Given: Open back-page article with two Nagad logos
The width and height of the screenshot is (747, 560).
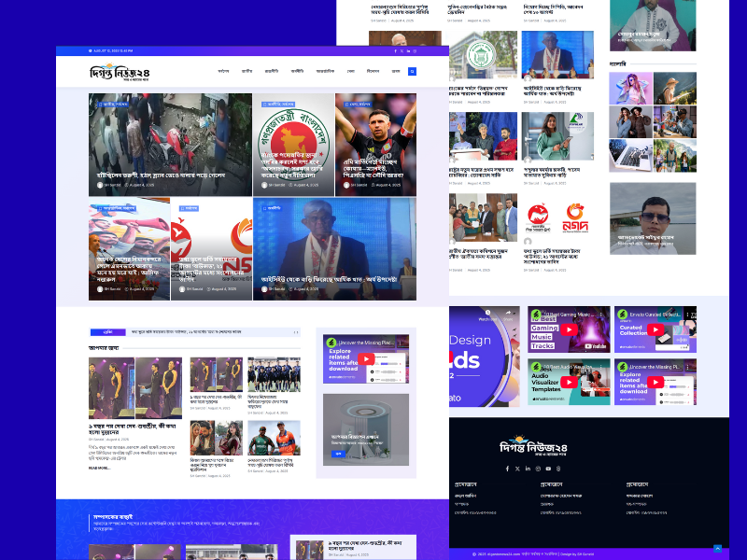Looking at the screenshot, I should click(x=557, y=217).
